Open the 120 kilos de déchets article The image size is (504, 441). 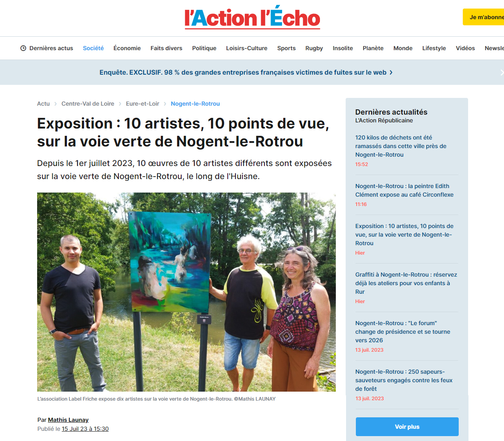click(401, 146)
